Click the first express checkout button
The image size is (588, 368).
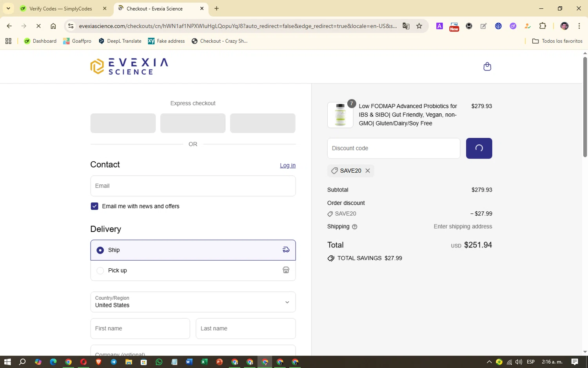[x=123, y=123]
